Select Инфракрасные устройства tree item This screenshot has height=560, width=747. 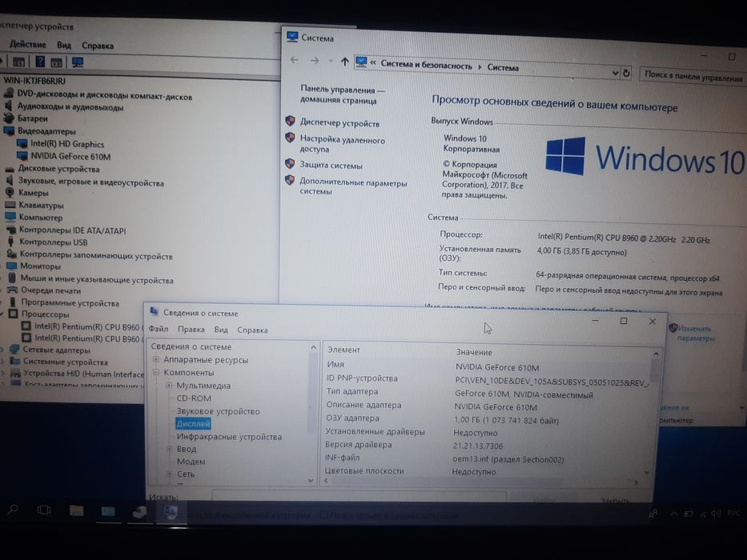pos(229,436)
